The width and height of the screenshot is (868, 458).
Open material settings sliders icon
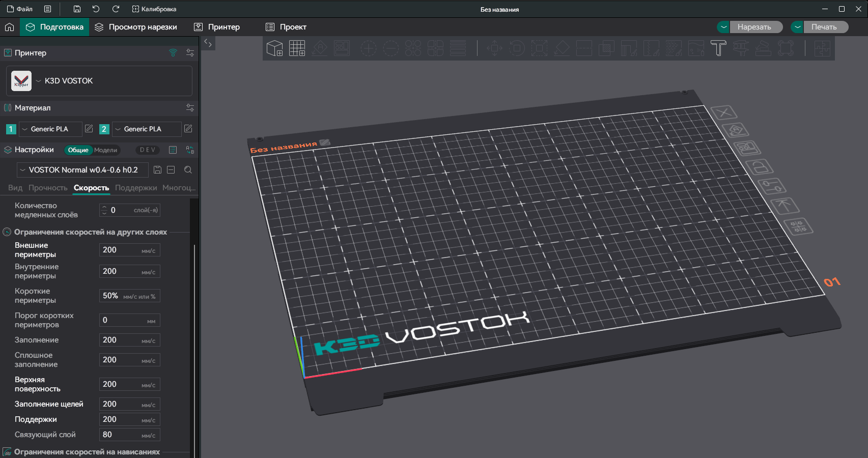pos(190,108)
